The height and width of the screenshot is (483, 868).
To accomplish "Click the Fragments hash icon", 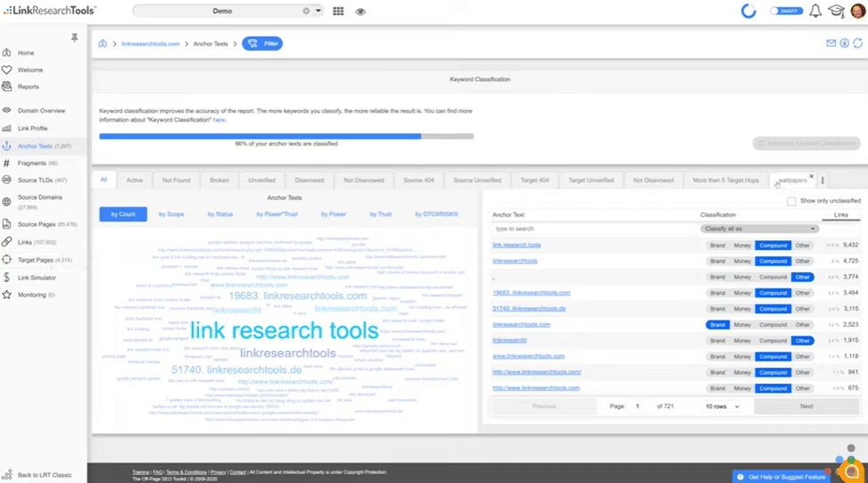I will click(6, 162).
